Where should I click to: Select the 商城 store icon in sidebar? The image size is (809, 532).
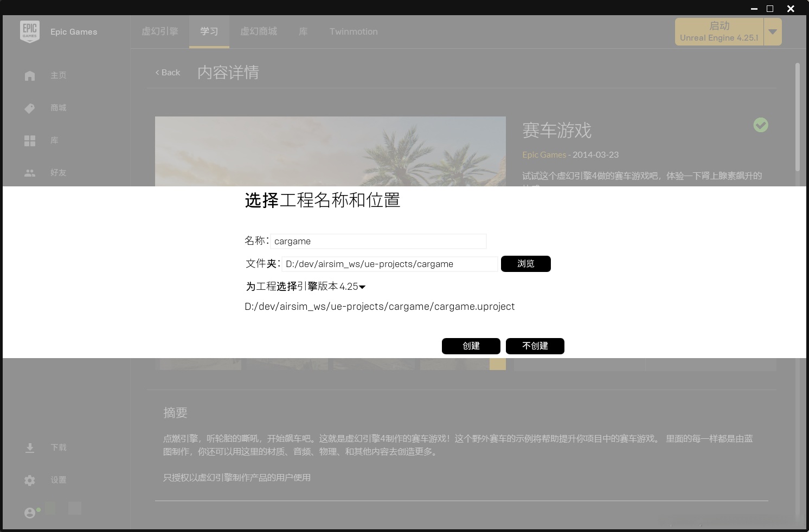pos(30,108)
